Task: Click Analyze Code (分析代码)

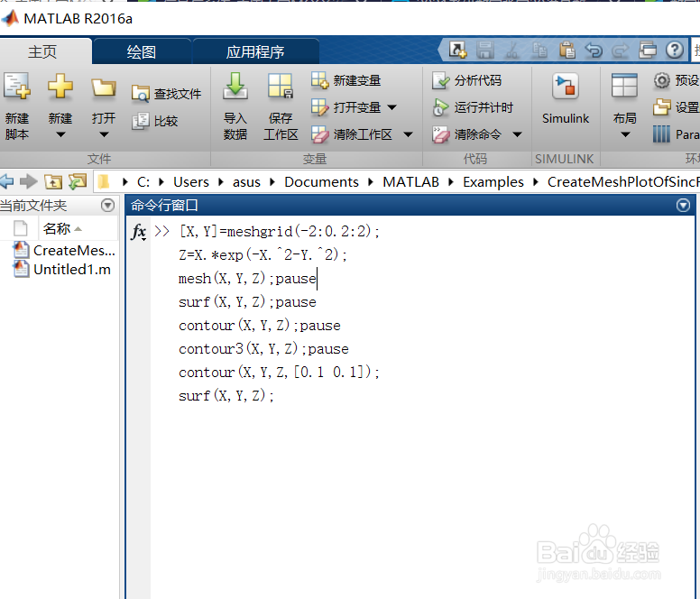Action: (467, 80)
